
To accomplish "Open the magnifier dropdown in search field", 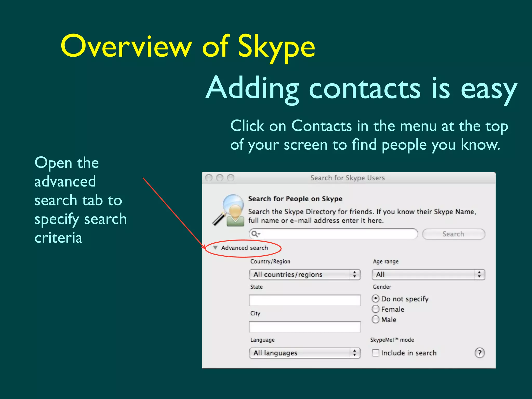I will [256, 234].
